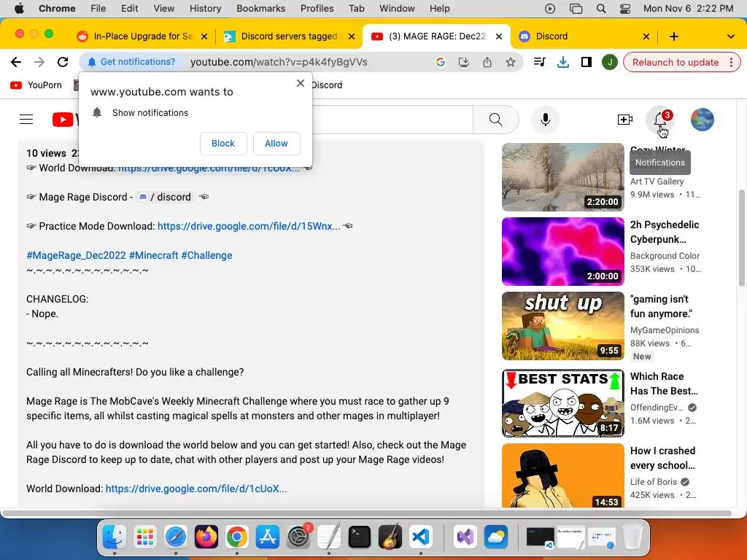Close the notification permission popup
This screenshot has height=560, width=747.
click(x=300, y=83)
